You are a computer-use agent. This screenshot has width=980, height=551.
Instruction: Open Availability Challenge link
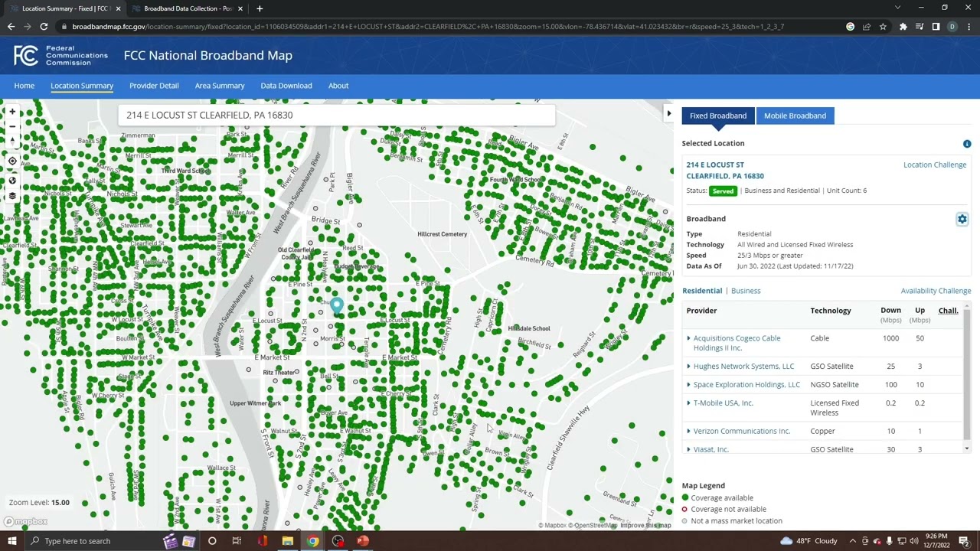tap(936, 291)
